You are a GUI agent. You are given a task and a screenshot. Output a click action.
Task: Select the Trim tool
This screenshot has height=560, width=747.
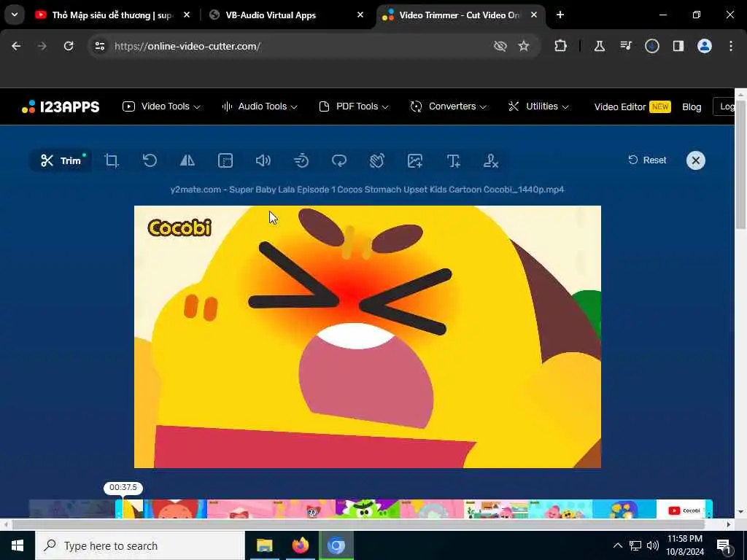(61, 160)
